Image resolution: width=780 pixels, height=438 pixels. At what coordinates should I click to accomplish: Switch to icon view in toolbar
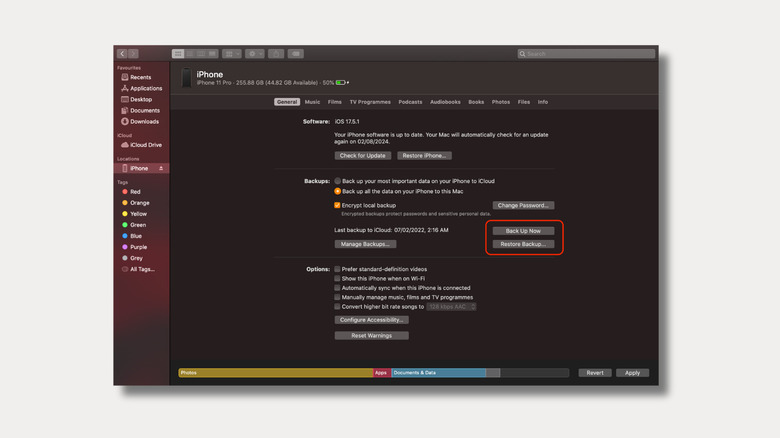click(178, 53)
